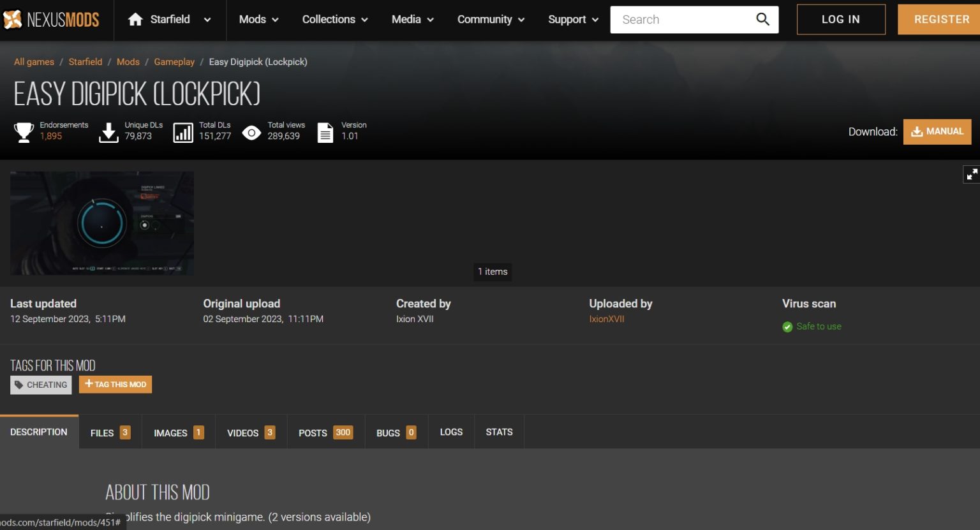The width and height of the screenshot is (980, 530).
Task: Click the Total DLs bar chart icon
Action: [x=183, y=131]
